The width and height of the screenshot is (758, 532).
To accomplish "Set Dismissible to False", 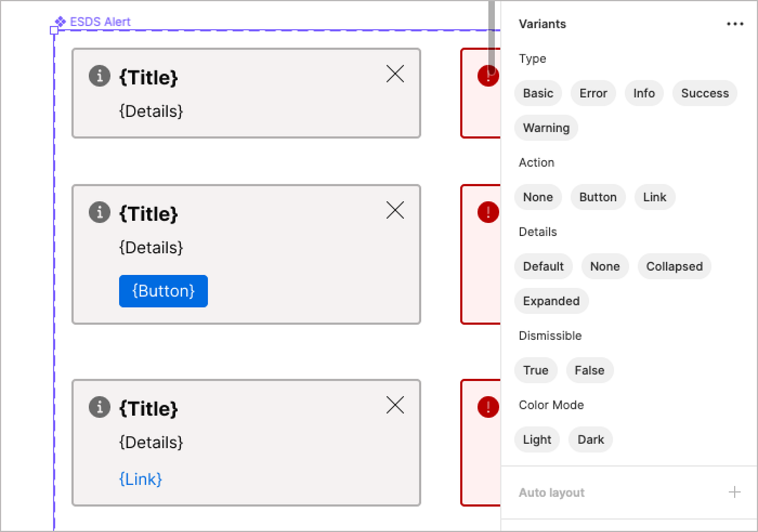I will click(x=590, y=370).
